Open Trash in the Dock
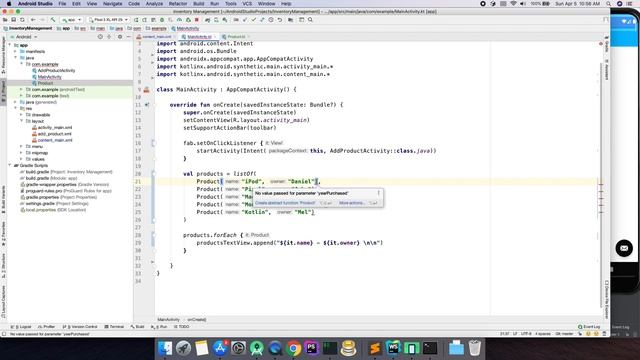Screen dimensions: 640x360 coord(475,348)
